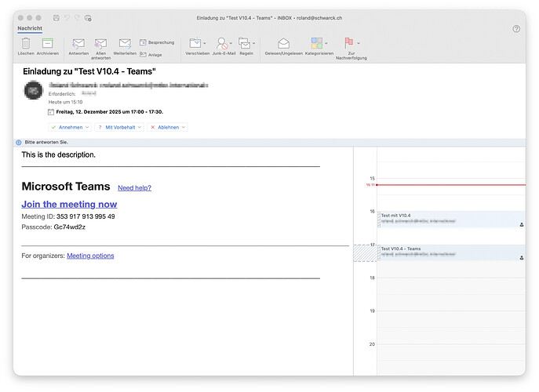
Task: Click the redo arrow in title bar
Action: click(x=78, y=18)
